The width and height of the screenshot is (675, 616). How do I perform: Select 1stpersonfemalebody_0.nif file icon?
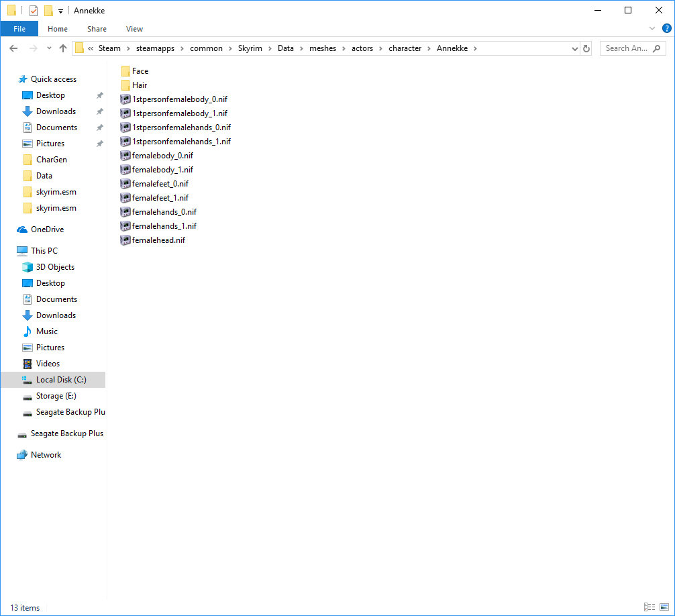125,99
